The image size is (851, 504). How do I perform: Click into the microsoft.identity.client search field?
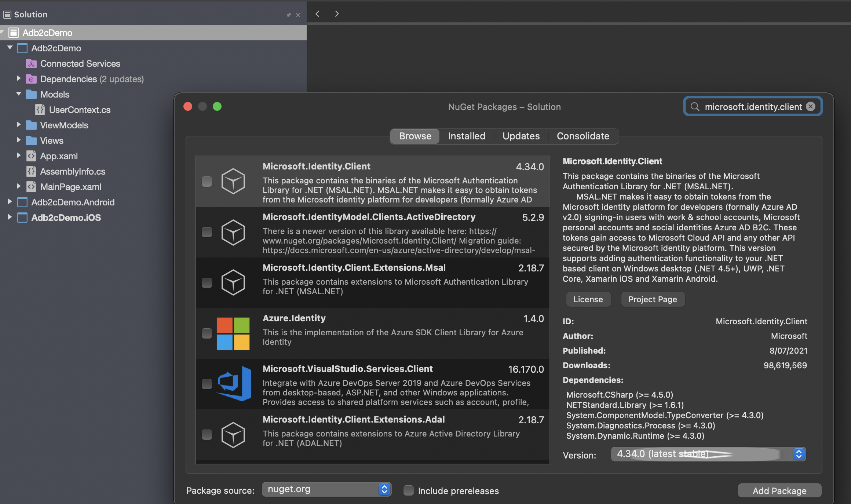(x=753, y=107)
